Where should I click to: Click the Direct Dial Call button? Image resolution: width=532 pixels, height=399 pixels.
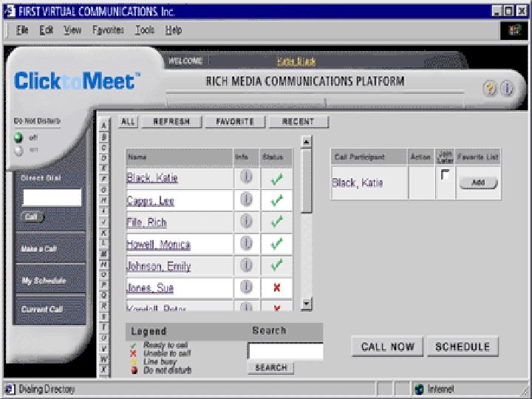coord(32,216)
